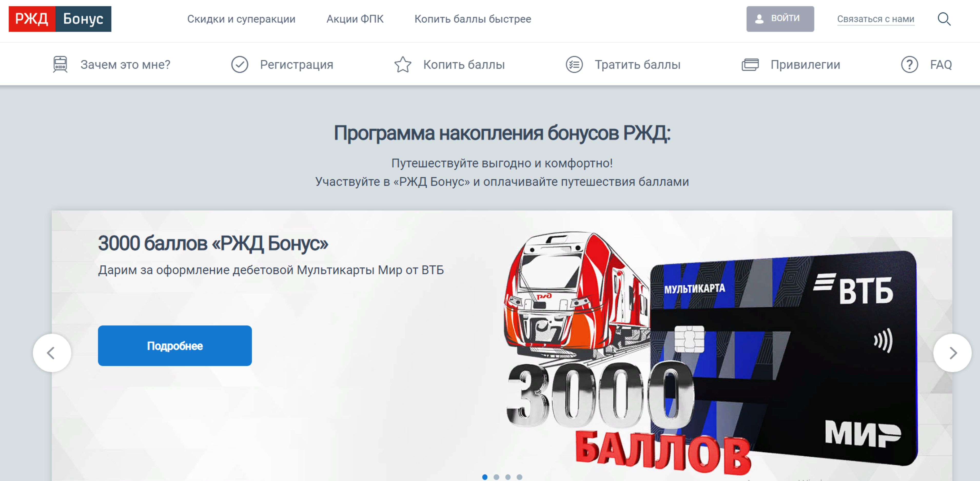Go to Регистрация section
This screenshot has width=980, height=481.
click(296, 65)
